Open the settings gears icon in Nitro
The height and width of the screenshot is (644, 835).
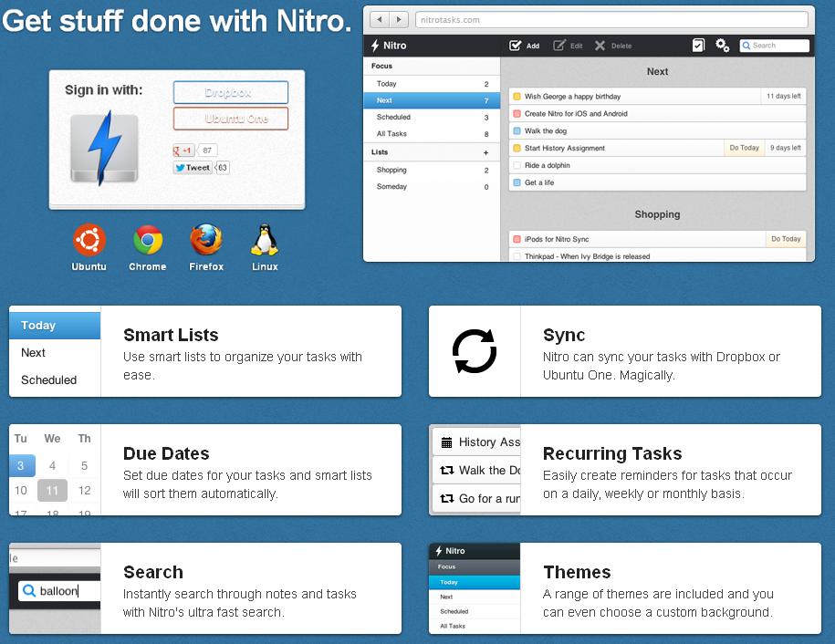click(x=722, y=45)
